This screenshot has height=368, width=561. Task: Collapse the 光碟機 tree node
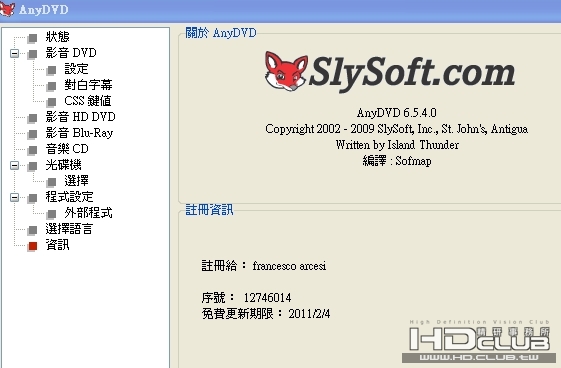point(15,166)
